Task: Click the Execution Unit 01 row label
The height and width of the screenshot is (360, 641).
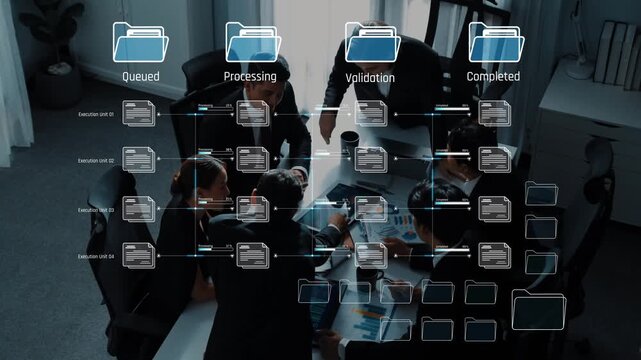Action: 96,114
